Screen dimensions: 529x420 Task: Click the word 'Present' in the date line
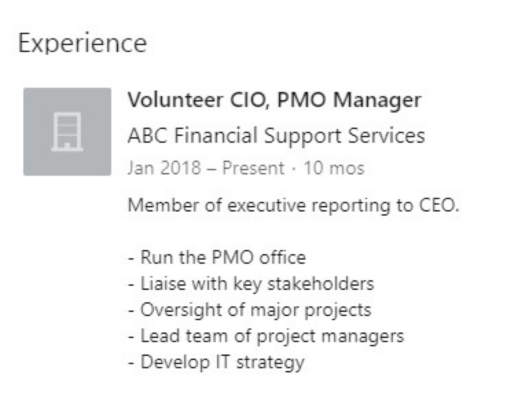253,168
